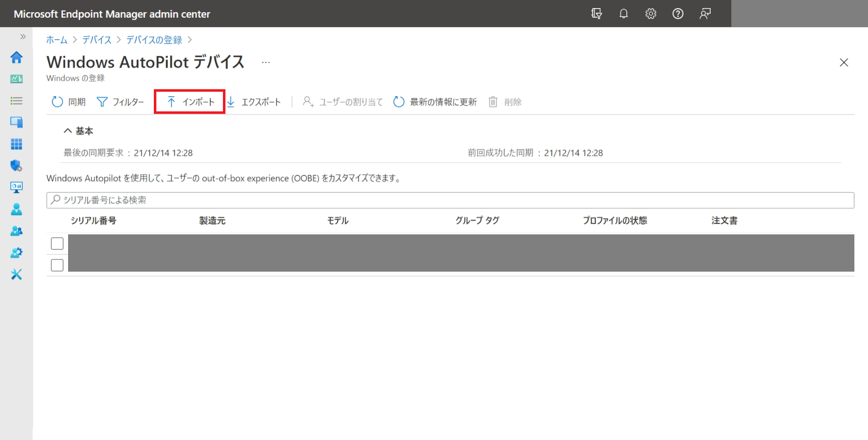The height and width of the screenshot is (440, 868).
Task: Check the first device row checkbox
Action: click(x=57, y=243)
